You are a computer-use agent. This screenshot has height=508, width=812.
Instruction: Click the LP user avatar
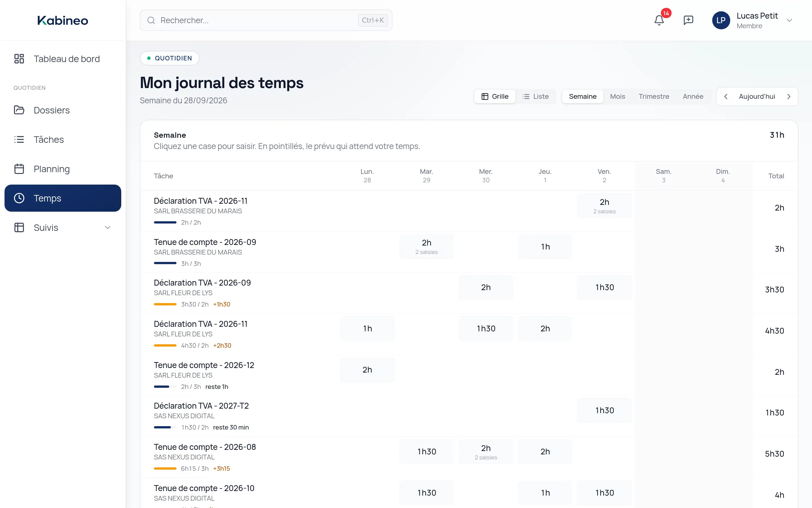pyautogui.click(x=721, y=20)
